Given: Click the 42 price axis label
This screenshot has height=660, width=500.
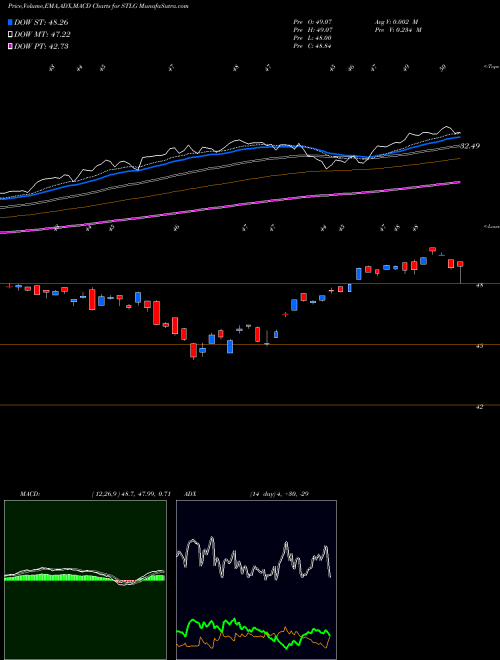Looking at the screenshot, I should (479, 407).
